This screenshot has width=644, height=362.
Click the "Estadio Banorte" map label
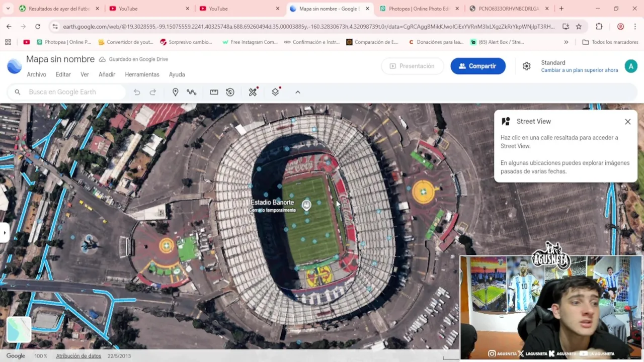point(272,202)
